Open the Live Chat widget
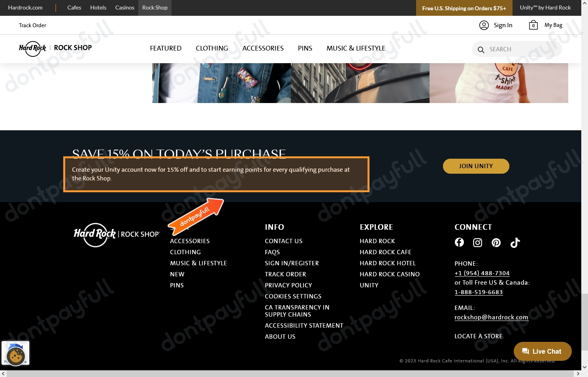 pyautogui.click(x=542, y=351)
